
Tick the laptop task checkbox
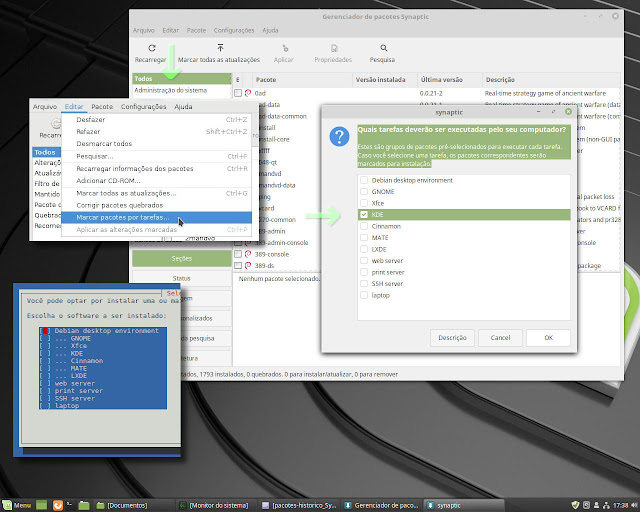tap(364, 295)
